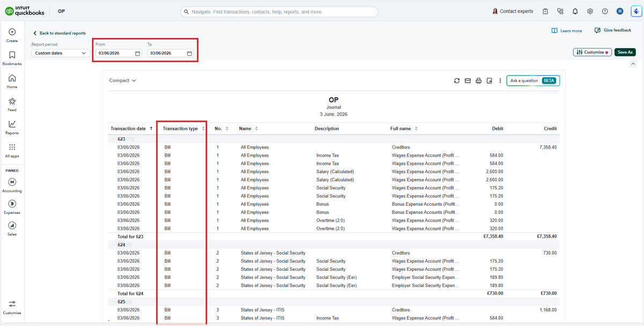The height and width of the screenshot is (326, 644).
Task: Click the Debit column header
Action: [x=497, y=129]
